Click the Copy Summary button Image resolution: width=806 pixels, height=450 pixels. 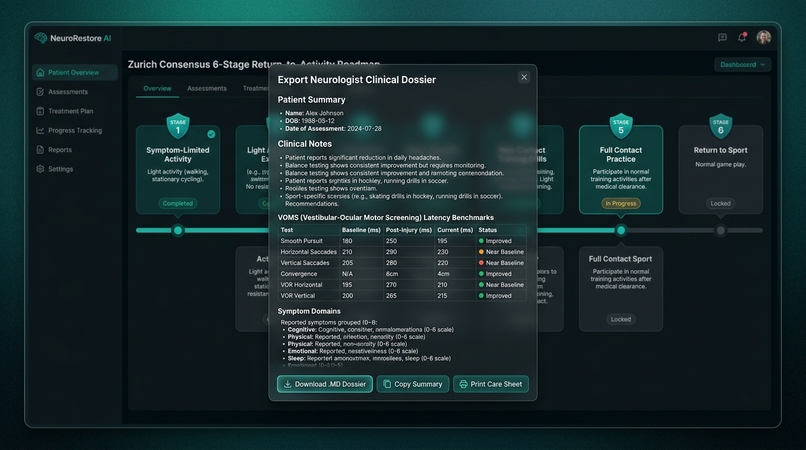413,384
